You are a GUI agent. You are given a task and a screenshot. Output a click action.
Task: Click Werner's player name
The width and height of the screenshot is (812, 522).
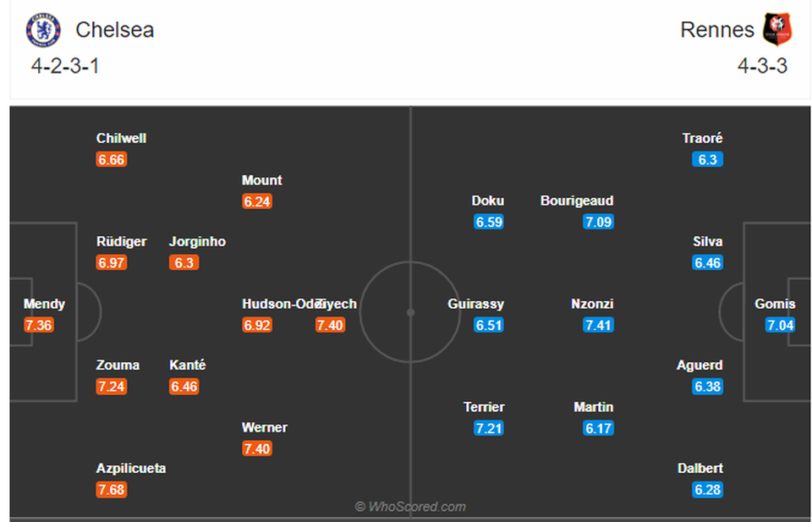[x=264, y=428]
